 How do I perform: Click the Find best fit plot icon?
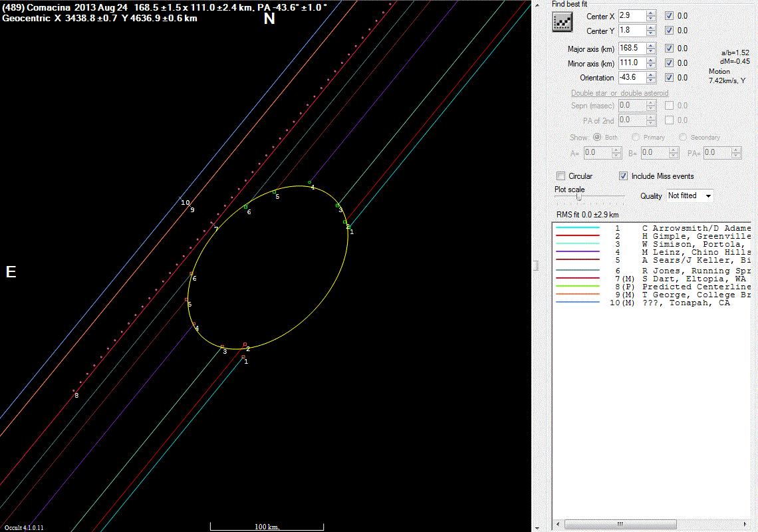[563, 22]
